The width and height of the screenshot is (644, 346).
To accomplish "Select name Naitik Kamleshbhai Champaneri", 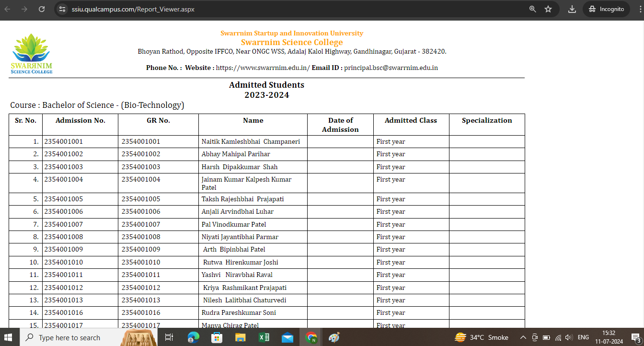I will pyautogui.click(x=251, y=142).
